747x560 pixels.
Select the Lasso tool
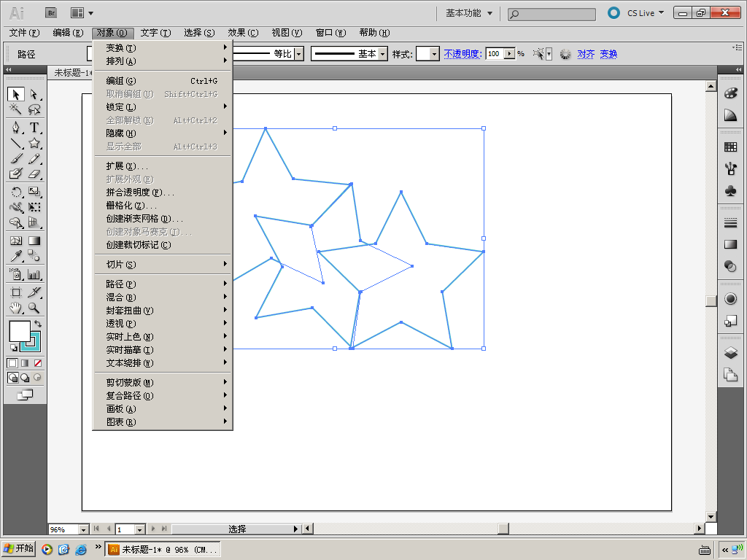tap(34, 110)
